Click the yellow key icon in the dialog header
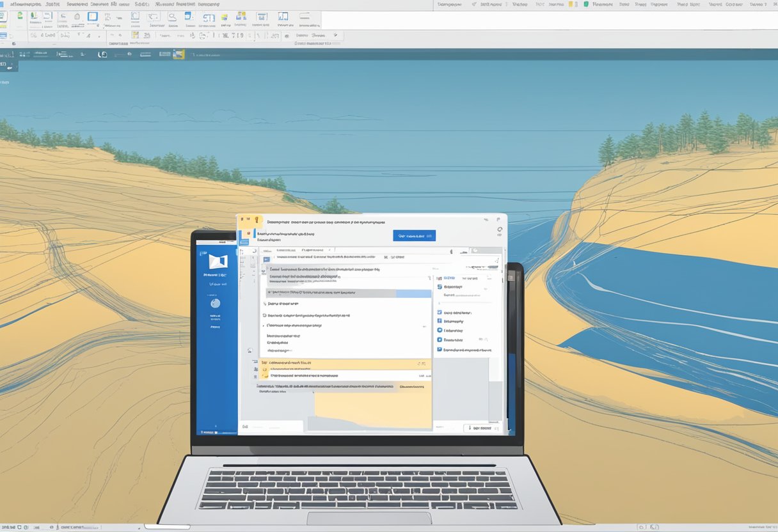The height and width of the screenshot is (532, 778). 257,220
